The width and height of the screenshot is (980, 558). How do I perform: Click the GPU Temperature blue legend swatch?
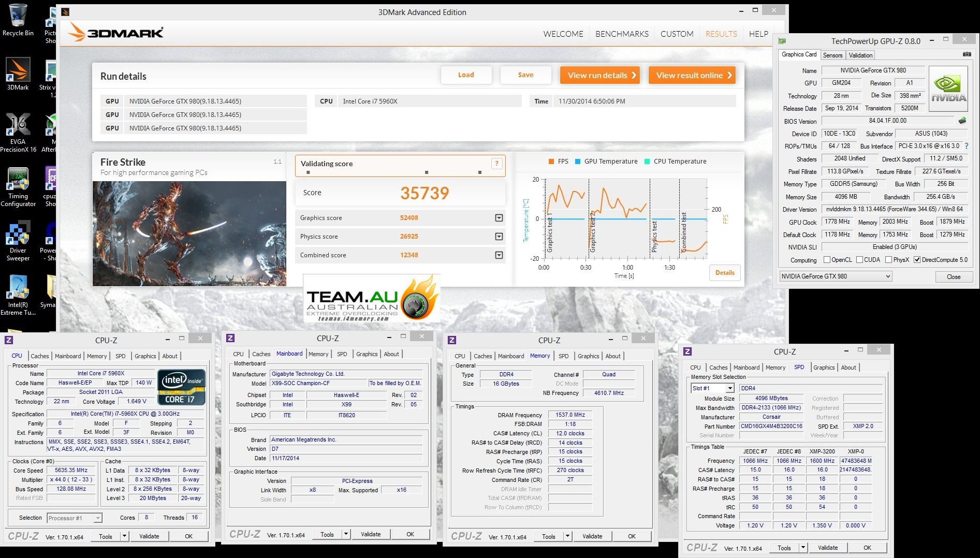pos(578,161)
